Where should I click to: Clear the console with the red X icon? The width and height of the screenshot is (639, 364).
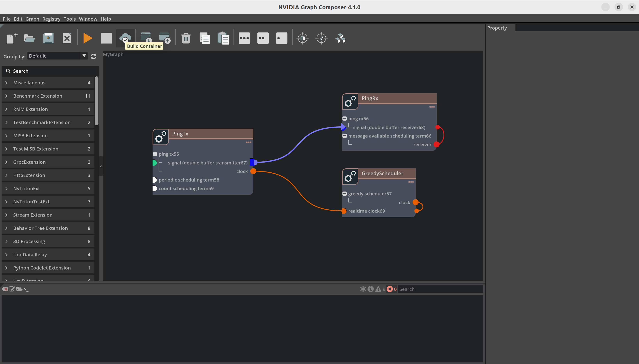click(5, 289)
